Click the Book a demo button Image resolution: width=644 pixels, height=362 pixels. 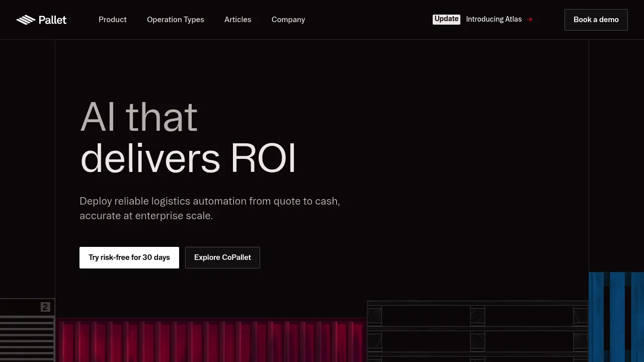(596, 20)
